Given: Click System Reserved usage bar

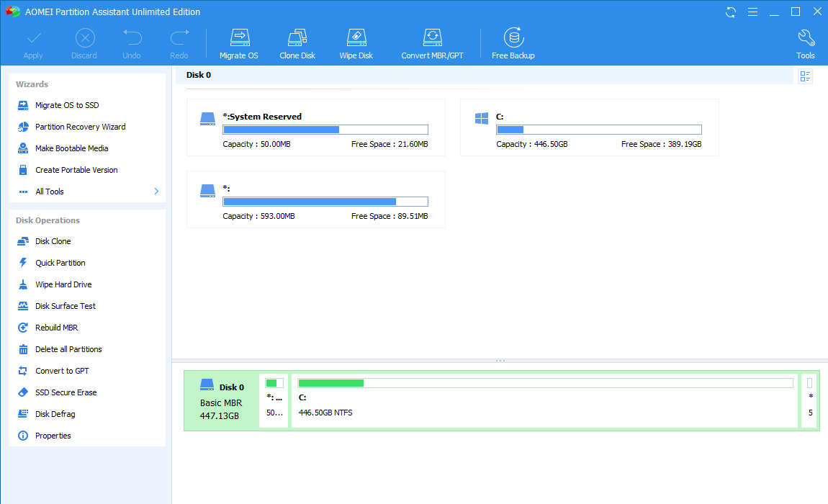Looking at the screenshot, I should [325, 130].
